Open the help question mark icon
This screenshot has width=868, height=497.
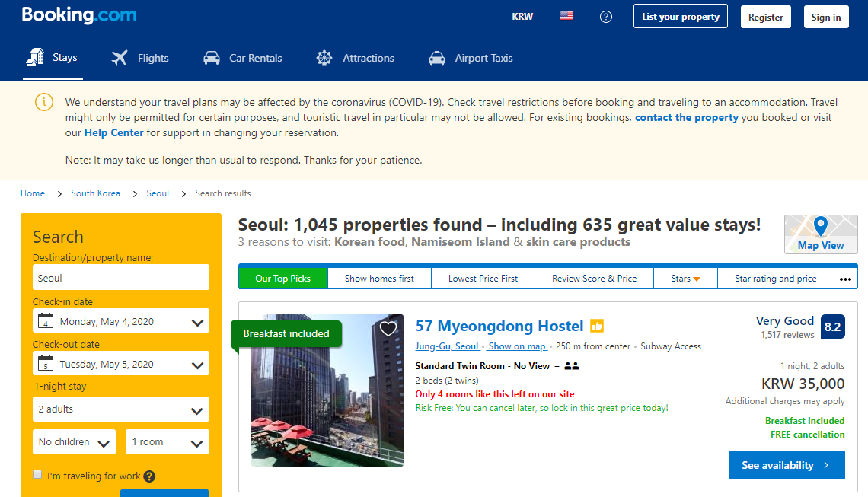[606, 17]
